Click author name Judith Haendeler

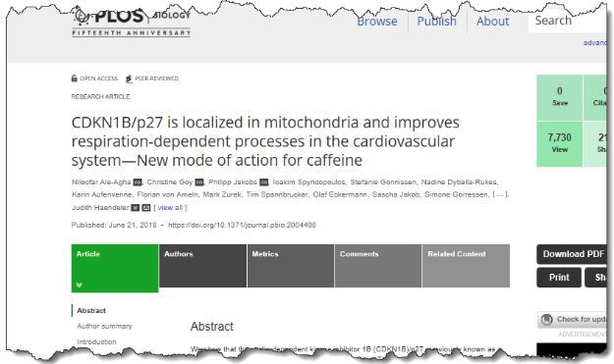tap(100, 208)
